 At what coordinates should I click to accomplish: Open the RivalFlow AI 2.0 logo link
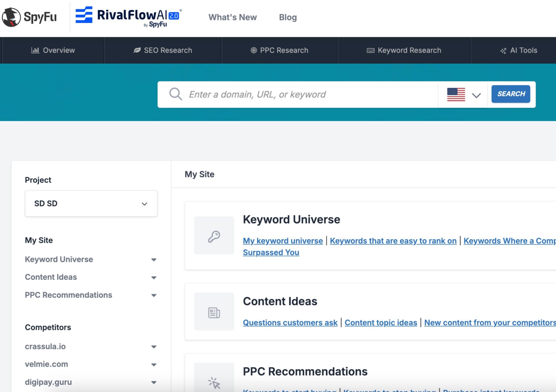[x=129, y=17]
